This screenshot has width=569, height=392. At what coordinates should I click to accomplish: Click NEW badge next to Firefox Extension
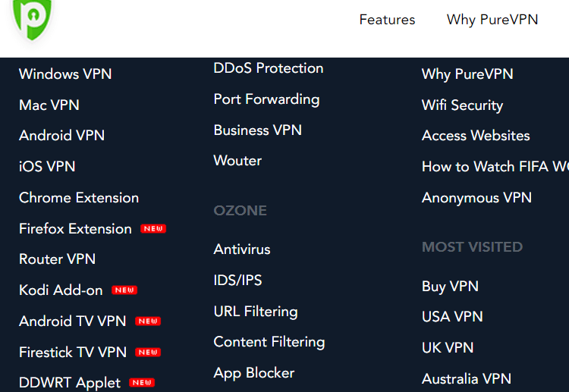pyautogui.click(x=153, y=229)
